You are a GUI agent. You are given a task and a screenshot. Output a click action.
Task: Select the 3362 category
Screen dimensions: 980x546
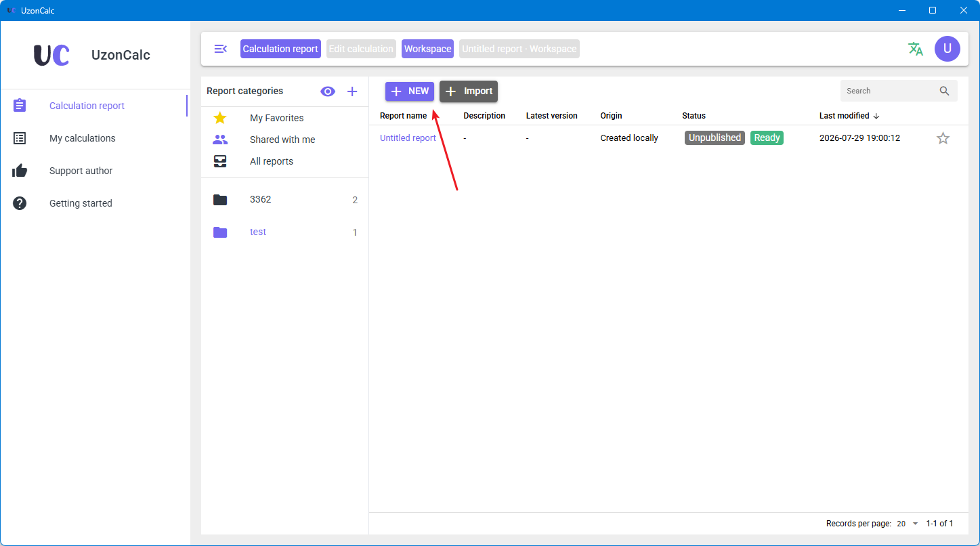point(284,200)
